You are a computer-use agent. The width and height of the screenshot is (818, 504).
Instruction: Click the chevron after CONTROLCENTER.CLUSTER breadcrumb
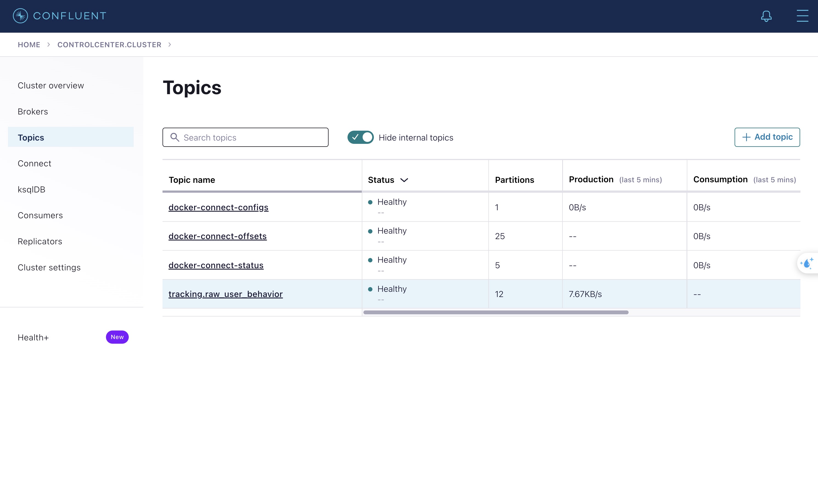pos(170,44)
